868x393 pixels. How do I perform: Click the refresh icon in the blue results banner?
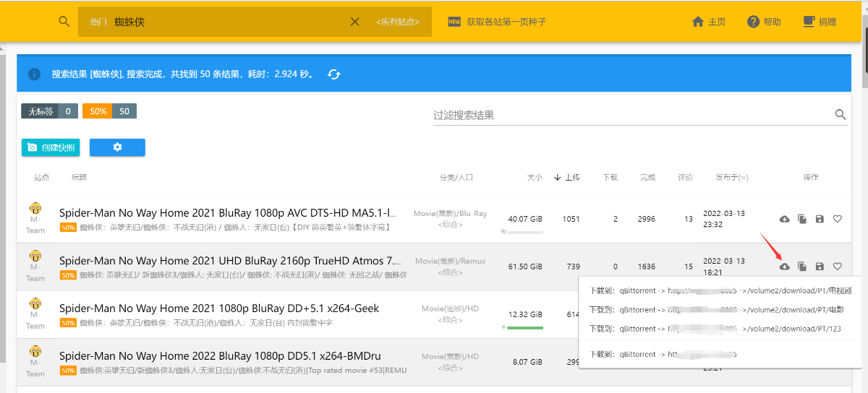[x=333, y=74]
